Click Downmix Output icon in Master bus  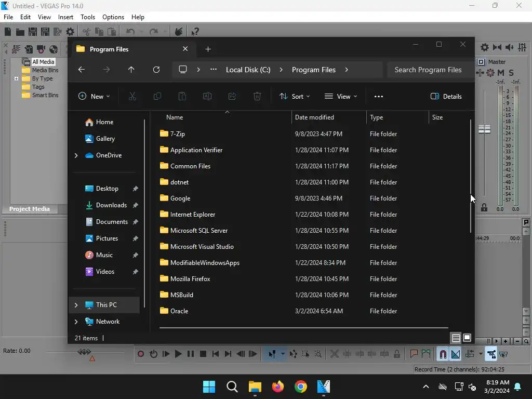(x=497, y=47)
